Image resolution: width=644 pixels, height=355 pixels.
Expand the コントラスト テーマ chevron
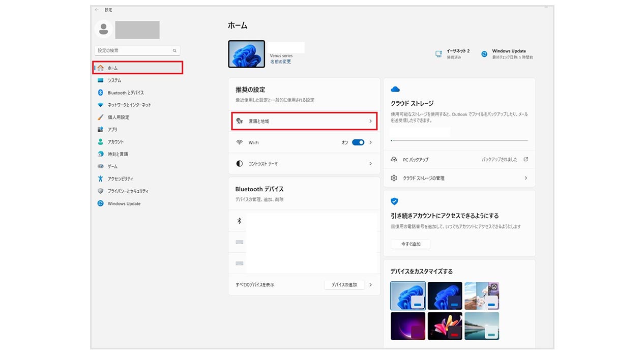(370, 164)
